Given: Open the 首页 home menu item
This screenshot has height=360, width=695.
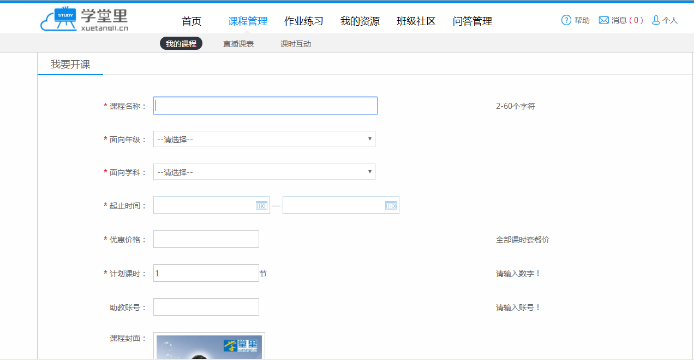Looking at the screenshot, I should coord(191,21).
